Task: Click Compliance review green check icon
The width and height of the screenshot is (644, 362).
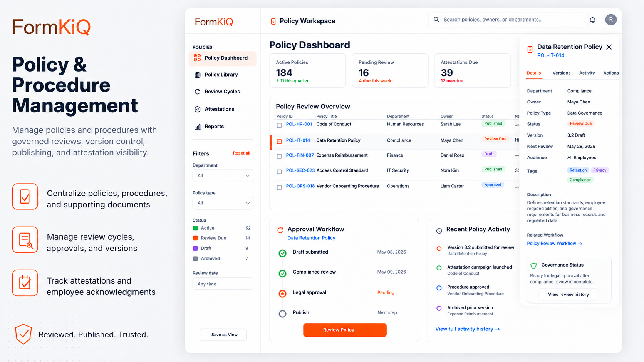Action: (282, 274)
